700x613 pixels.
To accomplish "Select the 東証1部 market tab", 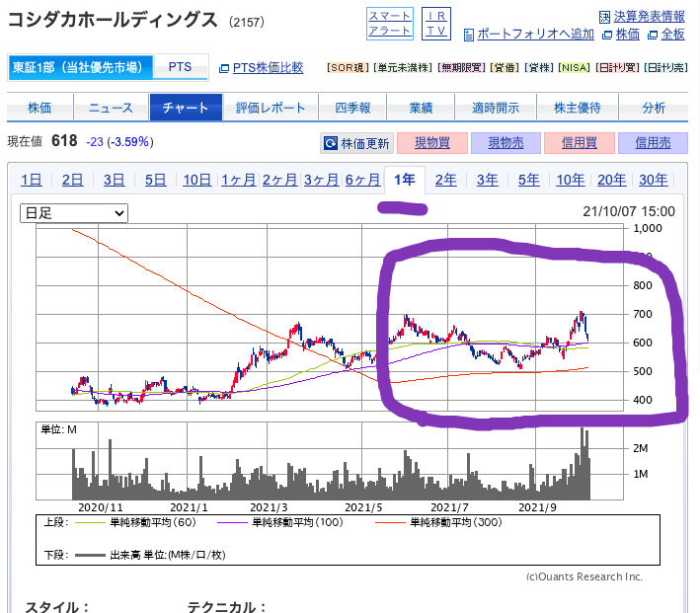I will (x=80, y=67).
